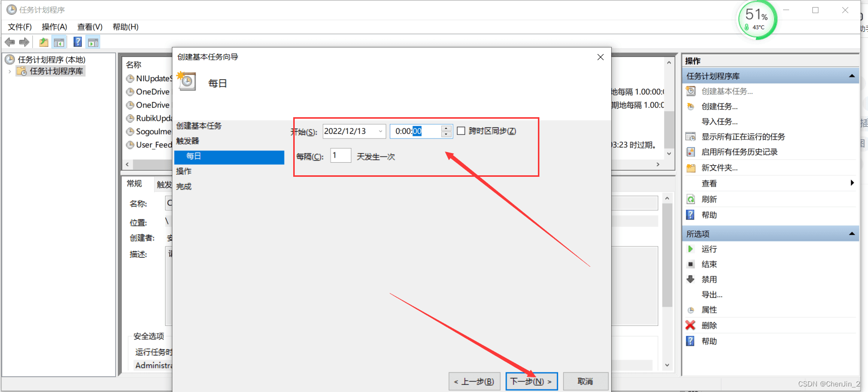Enable the synchronize across time zones checkbox
Screen dimensions: 868x392
(x=461, y=131)
